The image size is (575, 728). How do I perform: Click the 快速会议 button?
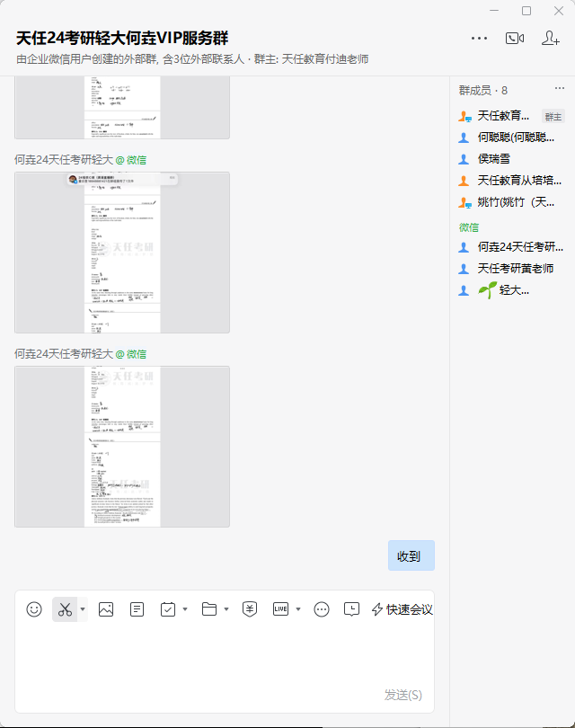point(402,609)
